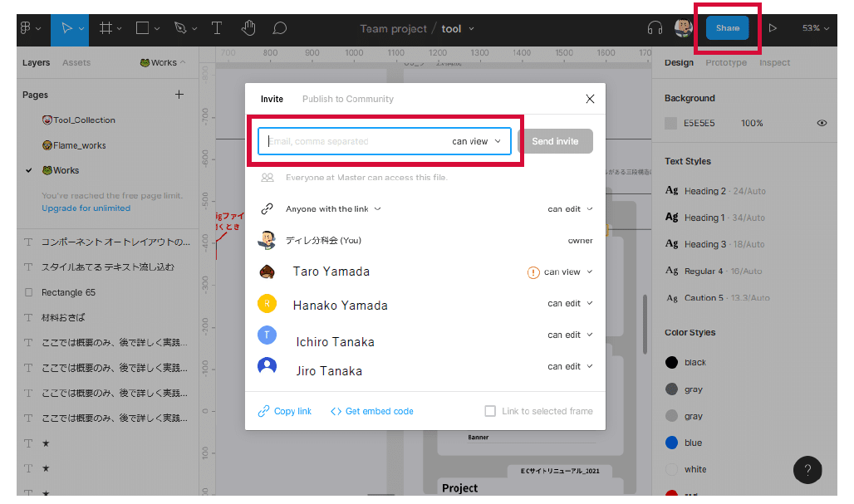Click Jiro Tanaka's avatar
The width and height of the screenshot is (854, 504).
267,366
